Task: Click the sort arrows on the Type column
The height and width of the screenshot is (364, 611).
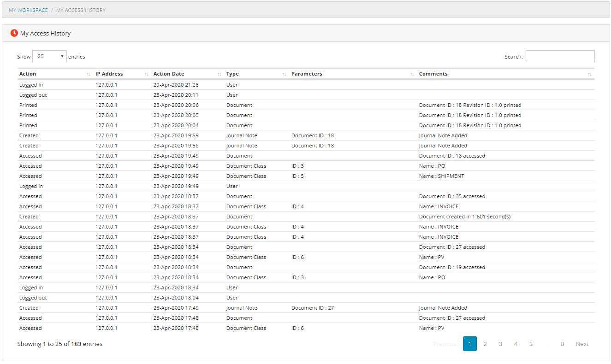Action: (285, 74)
